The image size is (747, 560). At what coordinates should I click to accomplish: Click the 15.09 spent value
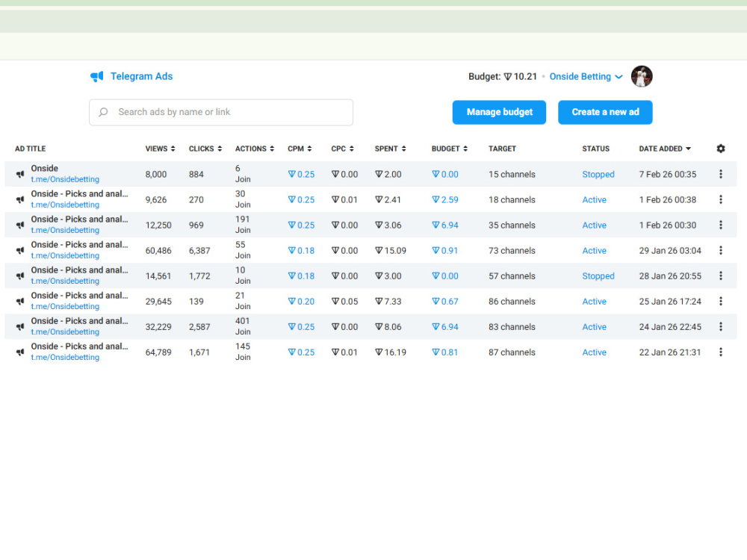391,250
